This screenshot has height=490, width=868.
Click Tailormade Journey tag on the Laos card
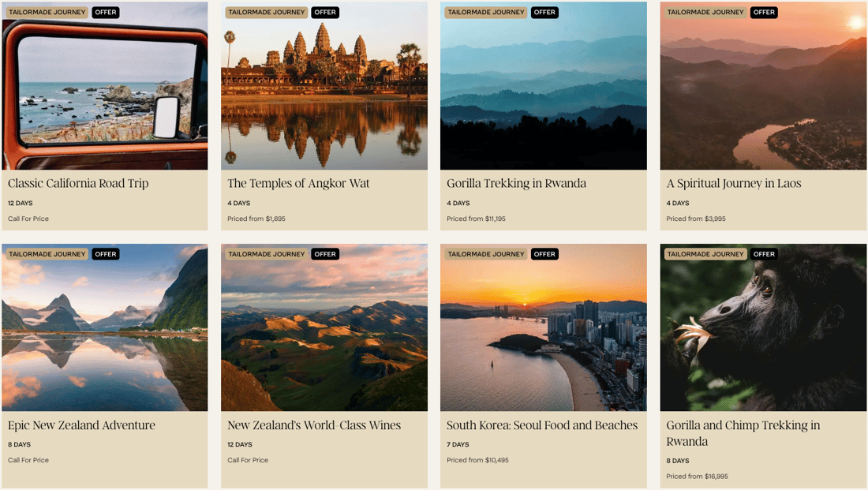(x=705, y=12)
